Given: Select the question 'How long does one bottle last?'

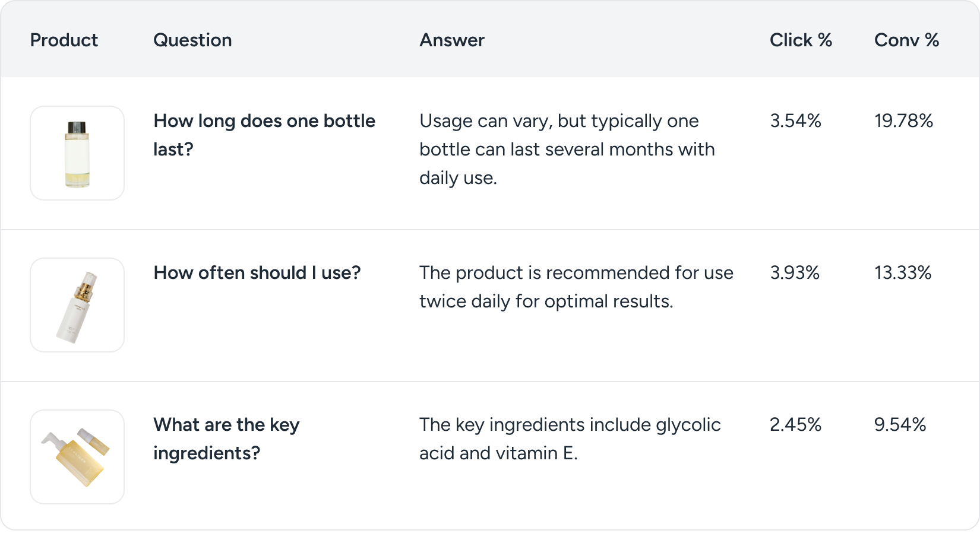Looking at the screenshot, I should tap(264, 135).
